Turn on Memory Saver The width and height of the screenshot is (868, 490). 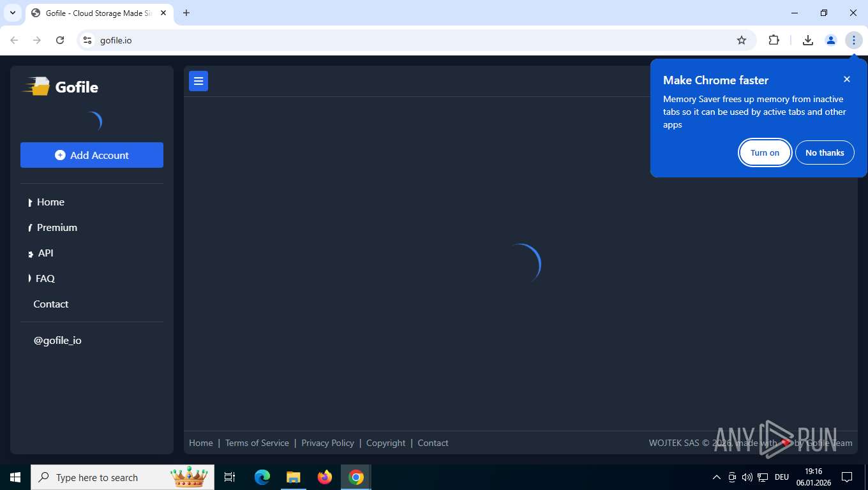coord(765,152)
